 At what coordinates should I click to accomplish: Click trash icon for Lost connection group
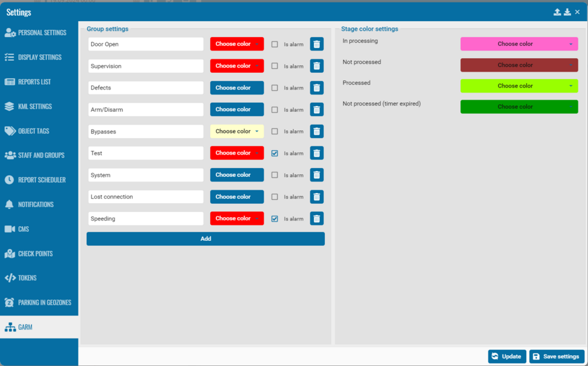pos(317,197)
